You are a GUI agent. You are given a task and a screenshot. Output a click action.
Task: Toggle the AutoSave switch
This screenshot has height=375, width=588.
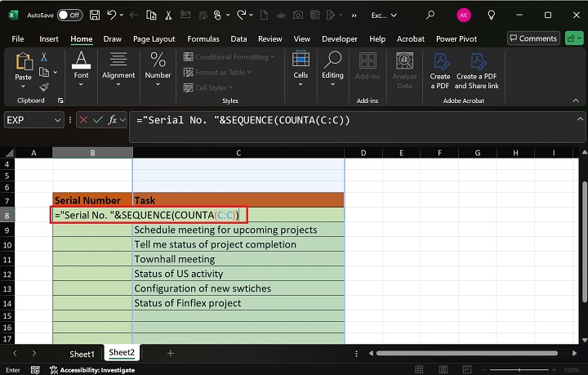click(x=69, y=15)
